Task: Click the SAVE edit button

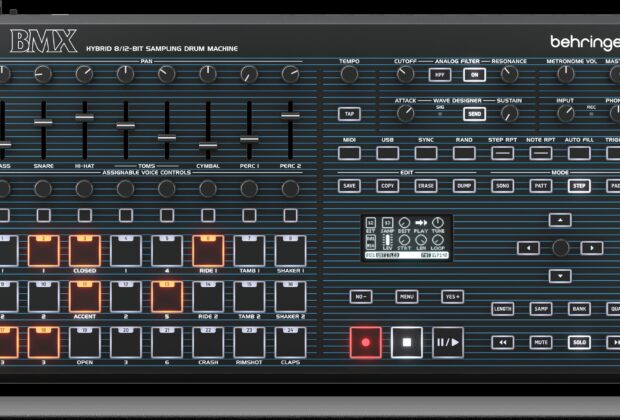Action: point(350,186)
